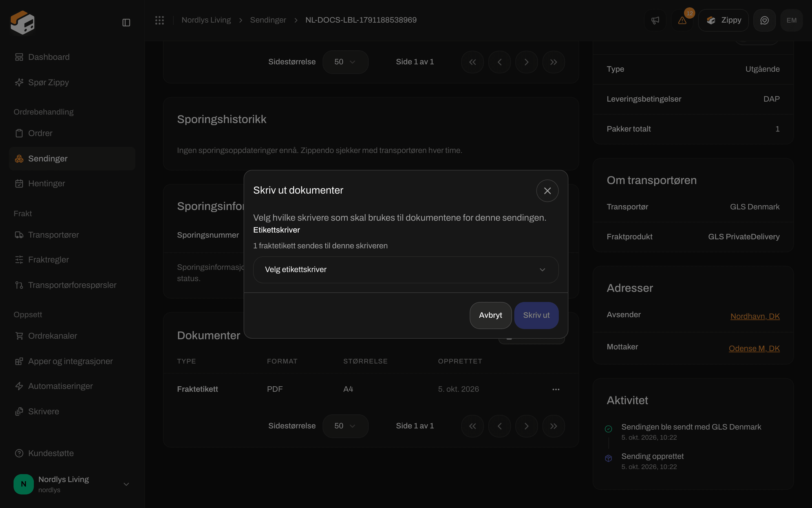This screenshot has width=812, height=508.
Task: Open Ordrekanaler in sidebar
Action: tap(72, 336)
